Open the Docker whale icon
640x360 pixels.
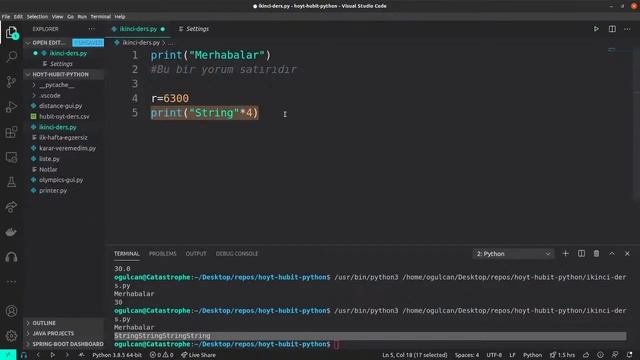(x=11, y=232)
